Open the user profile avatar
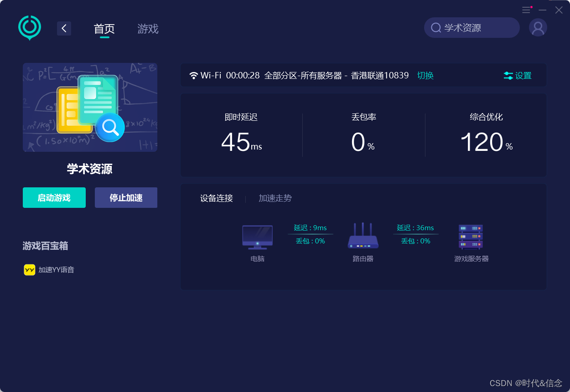 click(538, 28)
